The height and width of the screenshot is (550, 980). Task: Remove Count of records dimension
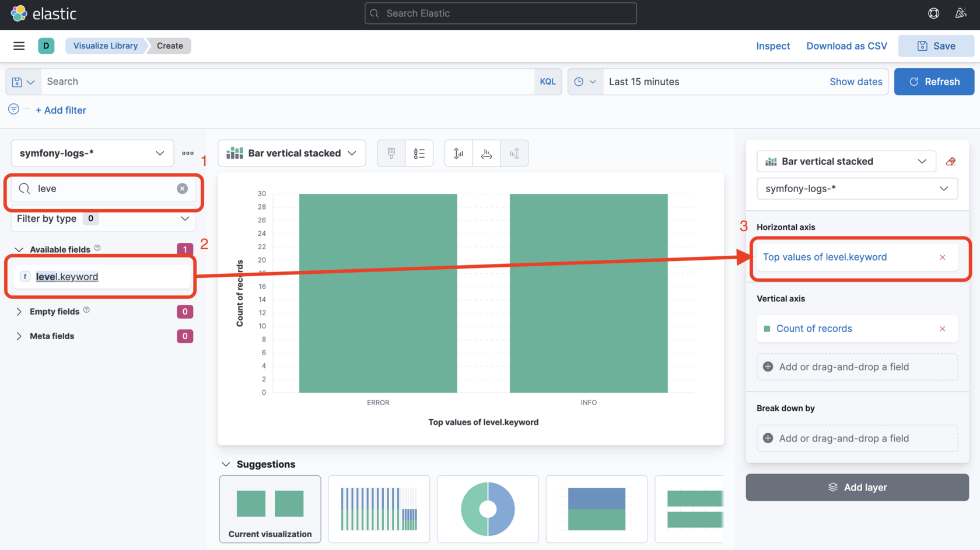tap(943, 329)
